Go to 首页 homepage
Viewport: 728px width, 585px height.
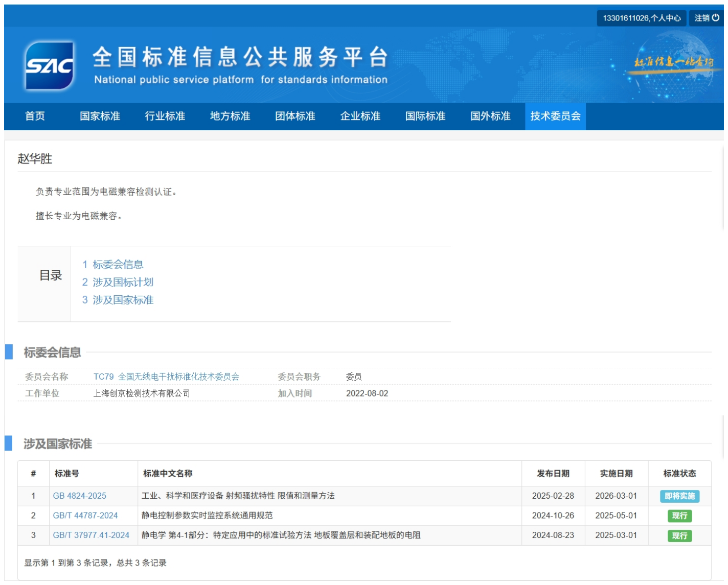pyautogui.click(x=35, y=116)
